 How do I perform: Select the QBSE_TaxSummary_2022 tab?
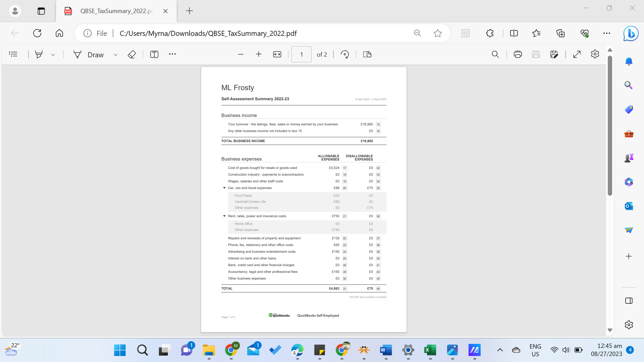[x=116, y=11]
